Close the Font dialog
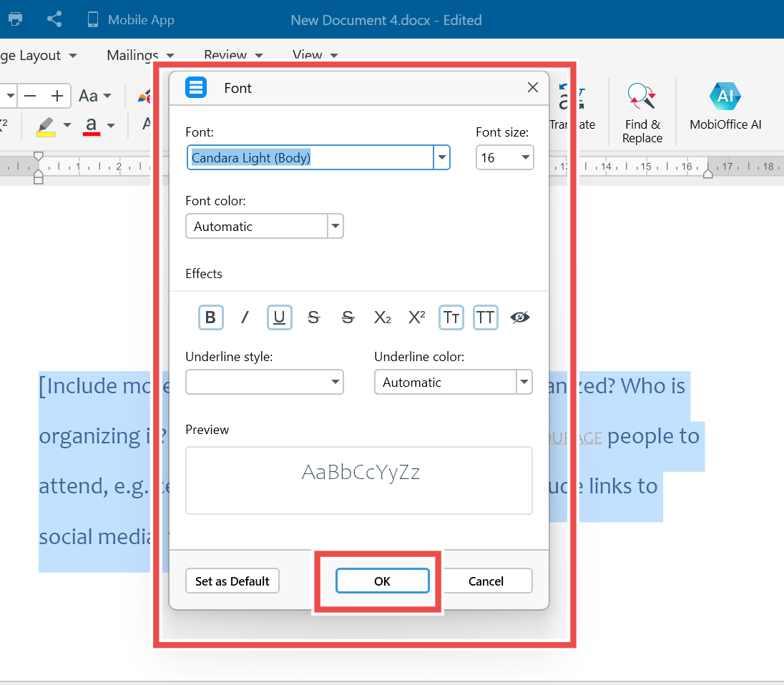This screenshot has height=685, width=784. click(532, 87)
